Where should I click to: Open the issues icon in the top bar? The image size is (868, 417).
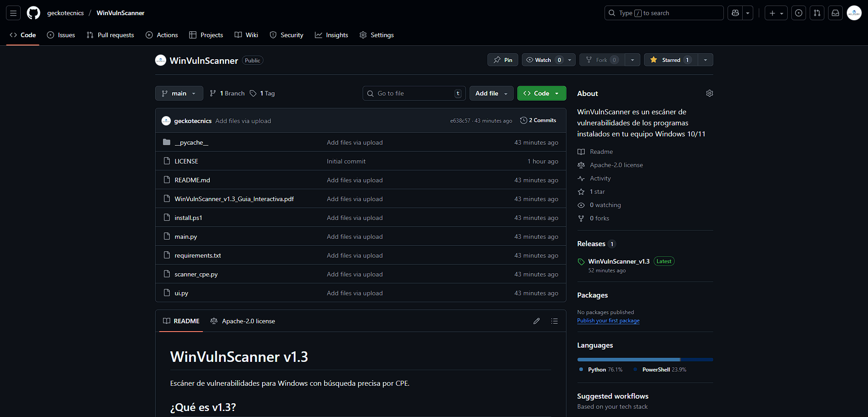pos(799,13)
